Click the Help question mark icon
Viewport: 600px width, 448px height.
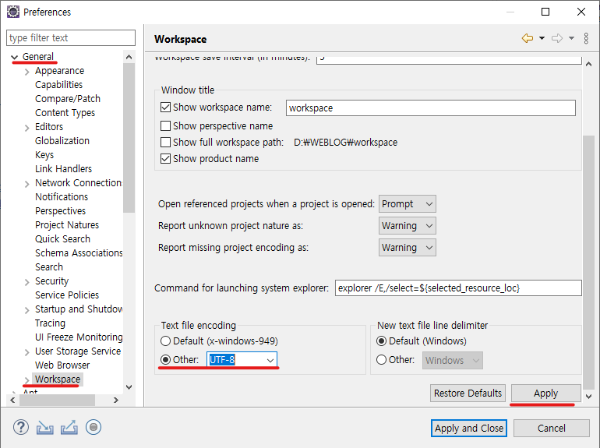21,427
